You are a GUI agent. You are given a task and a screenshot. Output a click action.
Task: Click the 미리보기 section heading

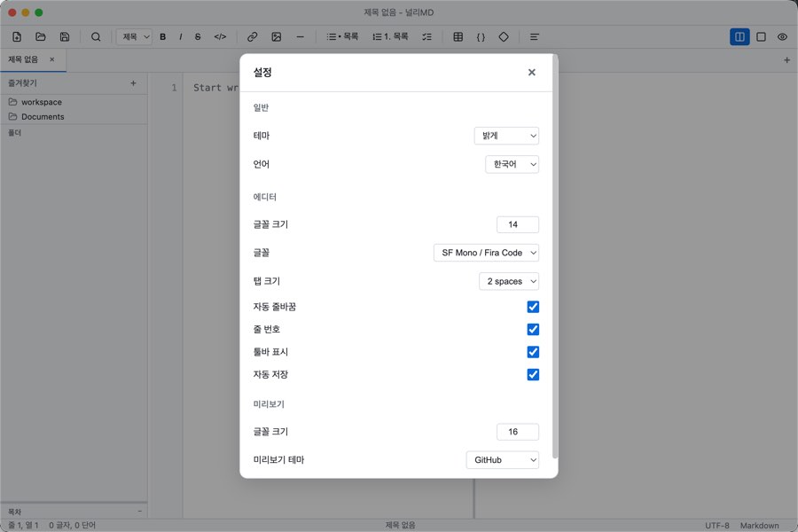269,403
